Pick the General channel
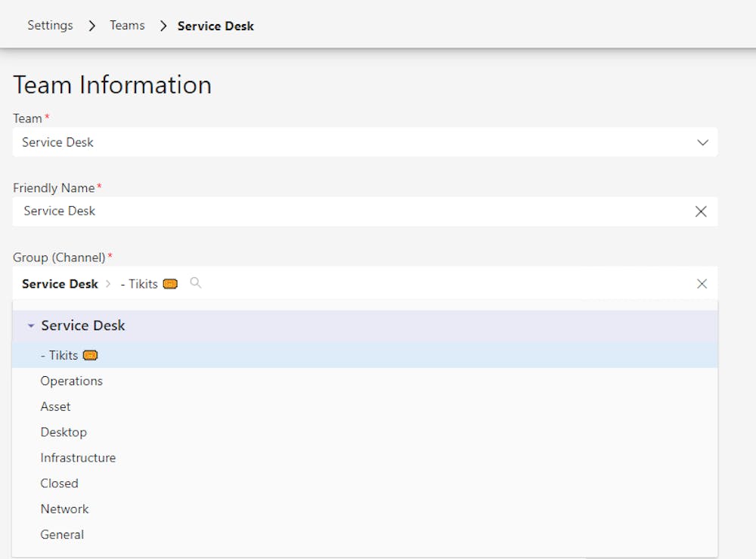The image size is (756, 559). pyautogui.click(x=62, y=535)
